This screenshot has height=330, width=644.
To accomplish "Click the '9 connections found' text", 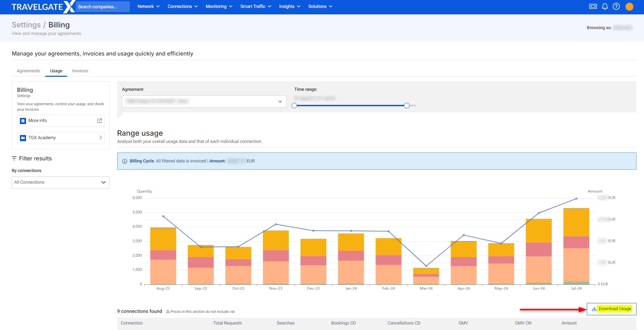I will [139, 311].
